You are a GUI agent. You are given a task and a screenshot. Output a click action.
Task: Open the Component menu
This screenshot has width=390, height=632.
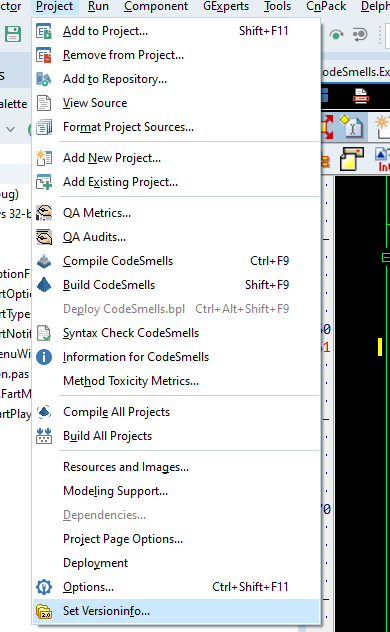click(x=156, y=6)
